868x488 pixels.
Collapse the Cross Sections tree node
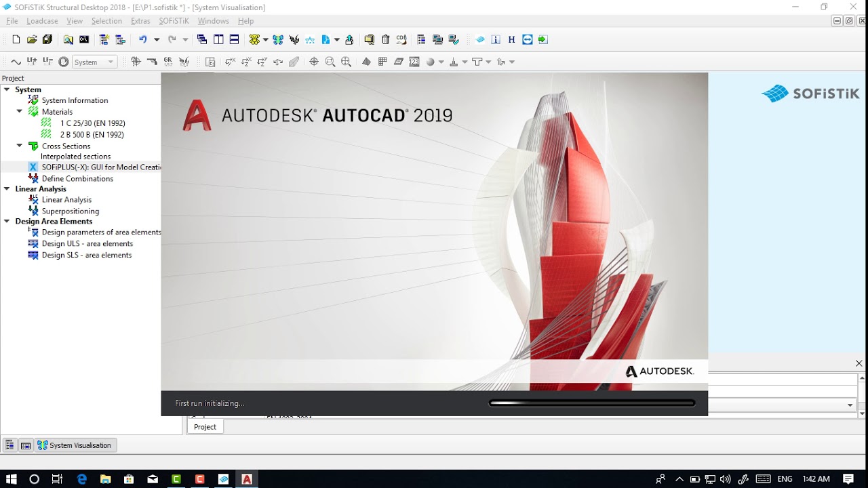pos(20,145)
